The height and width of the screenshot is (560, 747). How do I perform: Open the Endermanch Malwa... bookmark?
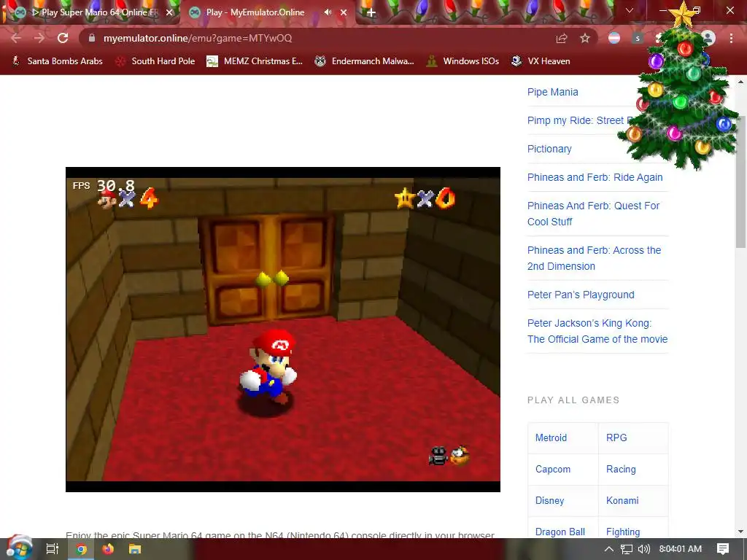pyautogui.click(x=365, y=61)
